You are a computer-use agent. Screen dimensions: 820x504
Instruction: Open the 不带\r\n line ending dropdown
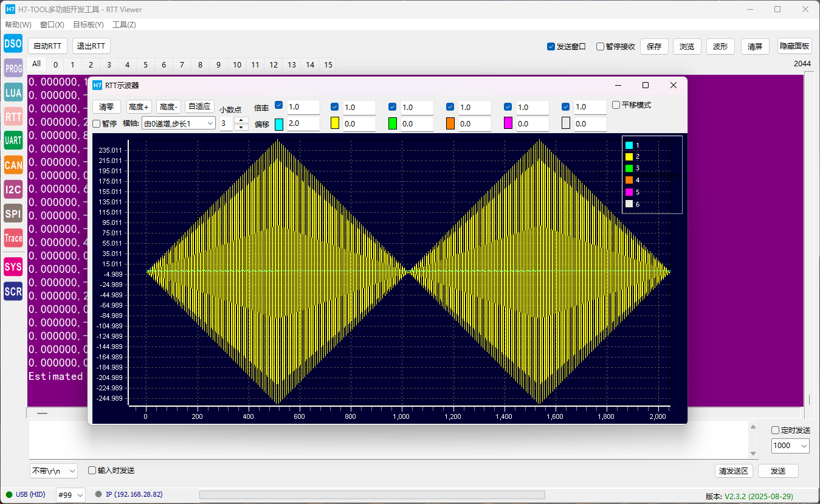click(53, 471)
